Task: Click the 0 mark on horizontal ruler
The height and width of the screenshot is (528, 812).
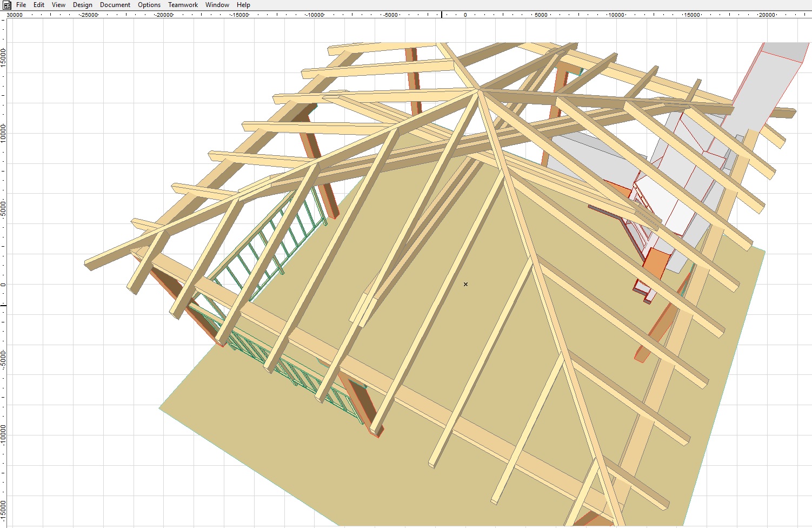Action: [465, 15]
